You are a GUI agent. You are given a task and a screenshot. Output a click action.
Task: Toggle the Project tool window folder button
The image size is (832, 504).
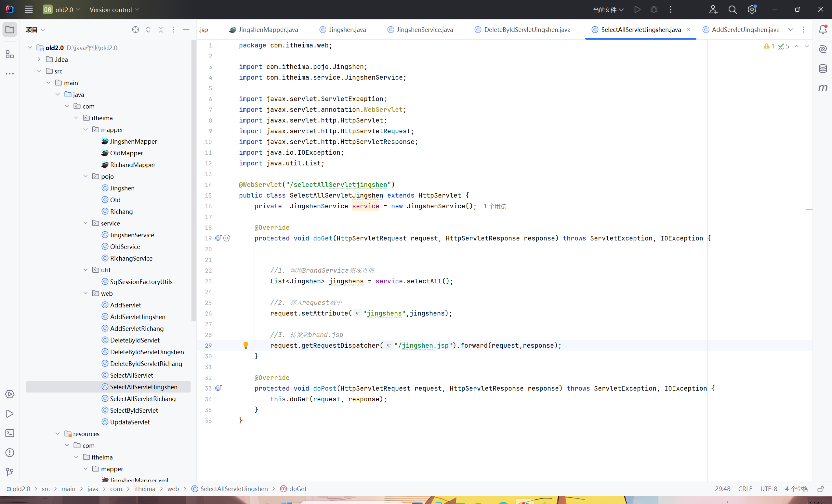pos(10,30)
